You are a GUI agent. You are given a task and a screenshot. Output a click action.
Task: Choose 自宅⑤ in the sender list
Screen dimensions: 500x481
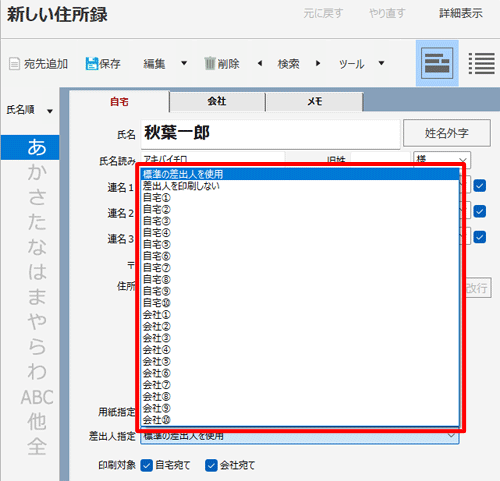point(300,244)
